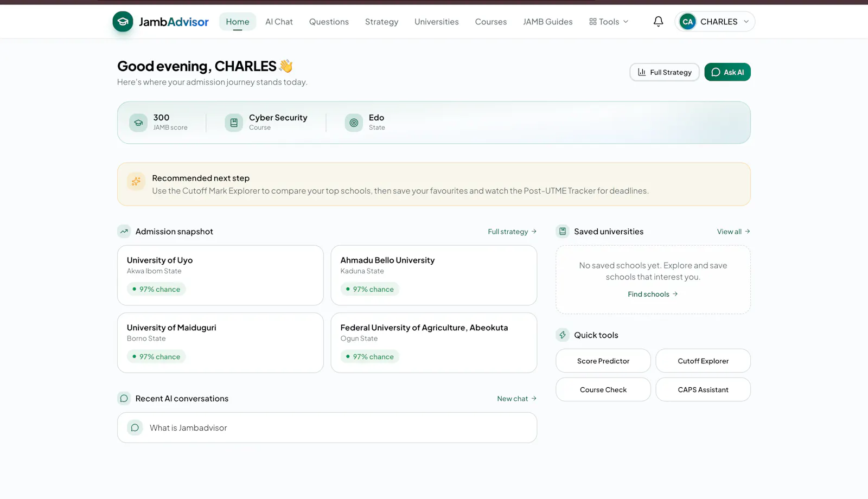
Task: Click the Full Strategy button
Action: click(x=665, y=72)
